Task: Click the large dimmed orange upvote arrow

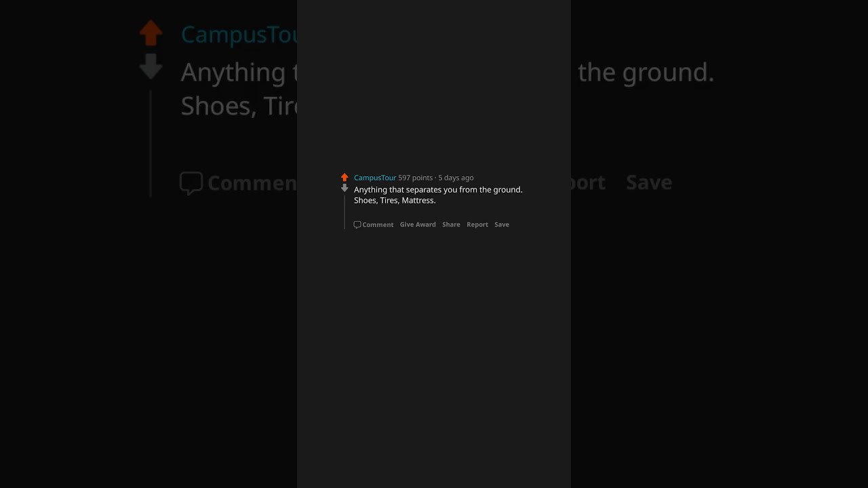Action: (151, 33)
